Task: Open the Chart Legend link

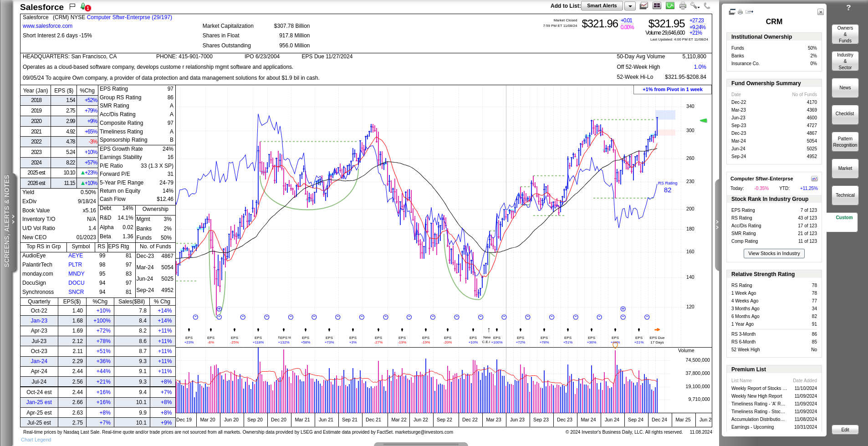Action: (36, 440)
